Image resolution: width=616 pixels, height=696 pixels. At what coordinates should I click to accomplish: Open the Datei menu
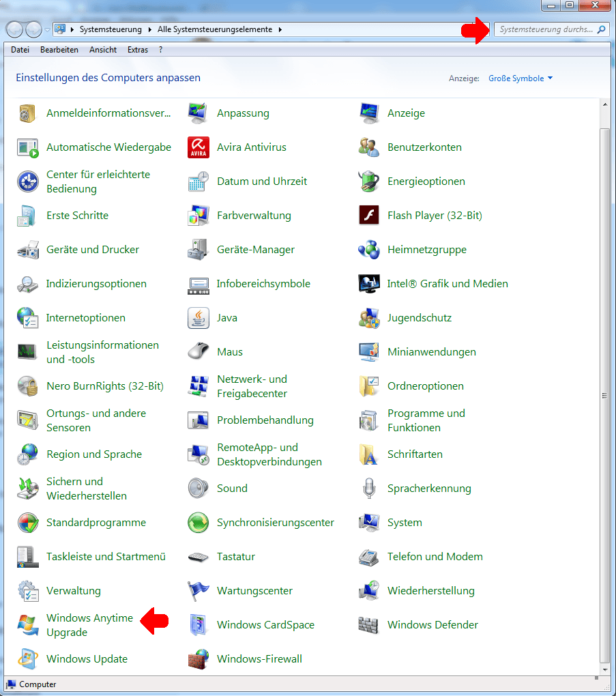click(x=20, y=50)
